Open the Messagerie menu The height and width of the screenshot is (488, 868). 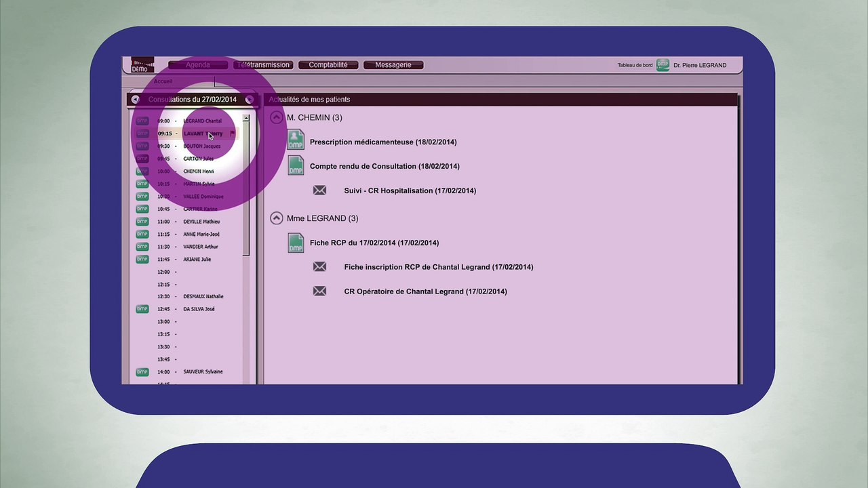(x=393, y=65)
